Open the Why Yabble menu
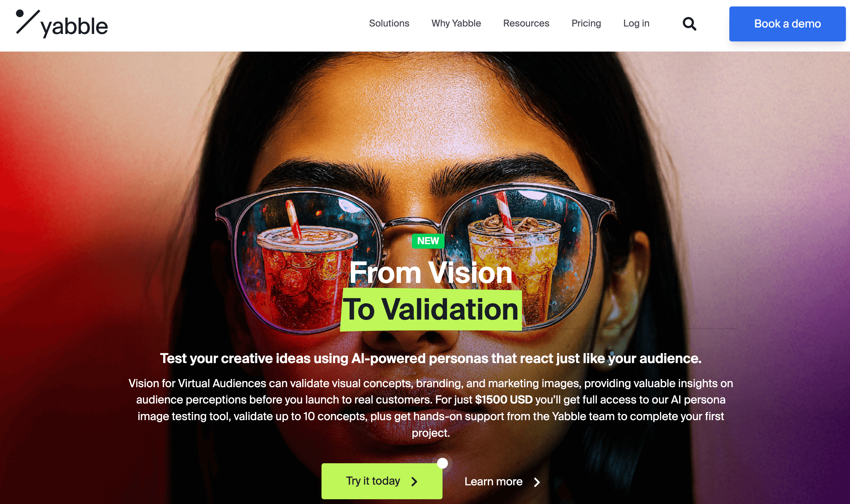The height and width of the screenshot is (504, 850). (456, 23)
